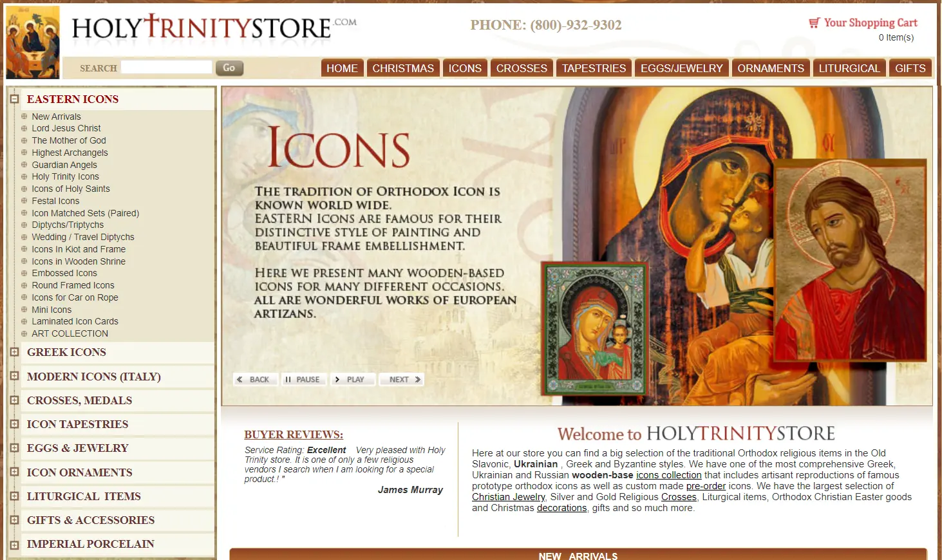Expand the Eggs & Jewelry category

pos(14,448)
